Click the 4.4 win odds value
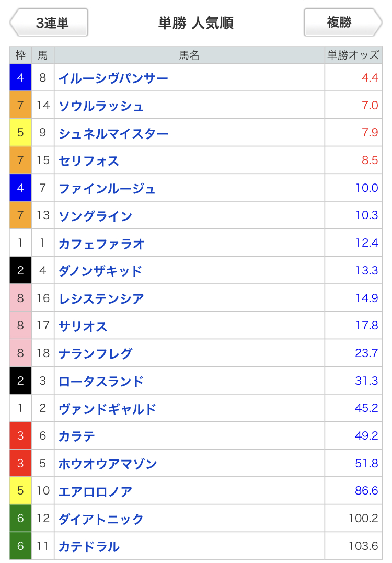The width and height of the screenshot is (392, 563). 370,78
